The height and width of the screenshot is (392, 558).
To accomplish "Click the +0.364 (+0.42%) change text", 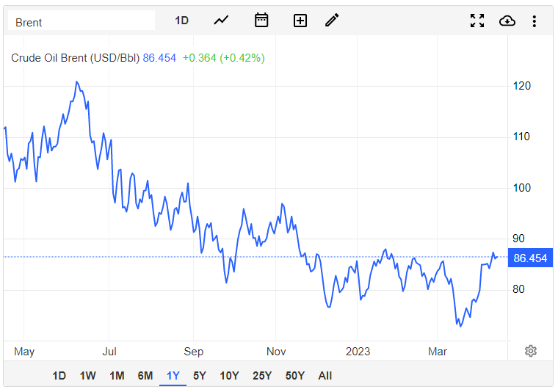I will 223,58.
